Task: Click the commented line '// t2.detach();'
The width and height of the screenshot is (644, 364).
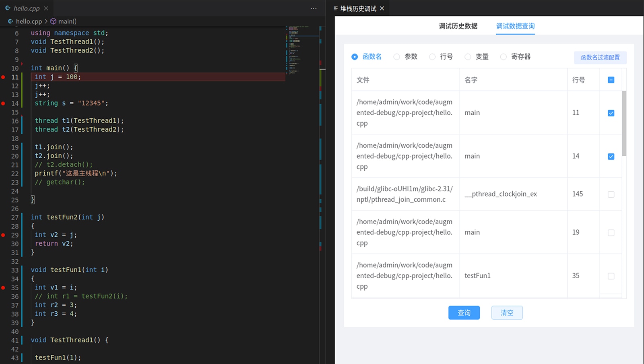Action: [x=64, y=165]
